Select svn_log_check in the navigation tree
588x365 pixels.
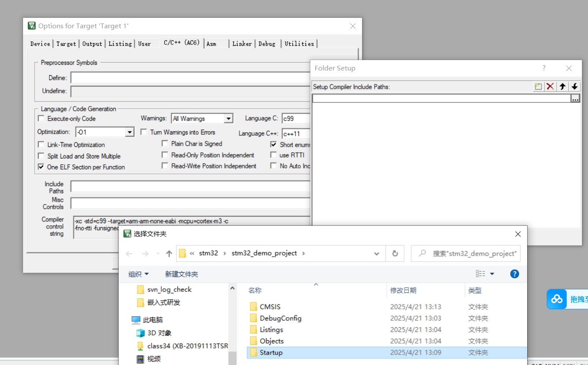tap(169, 289)
